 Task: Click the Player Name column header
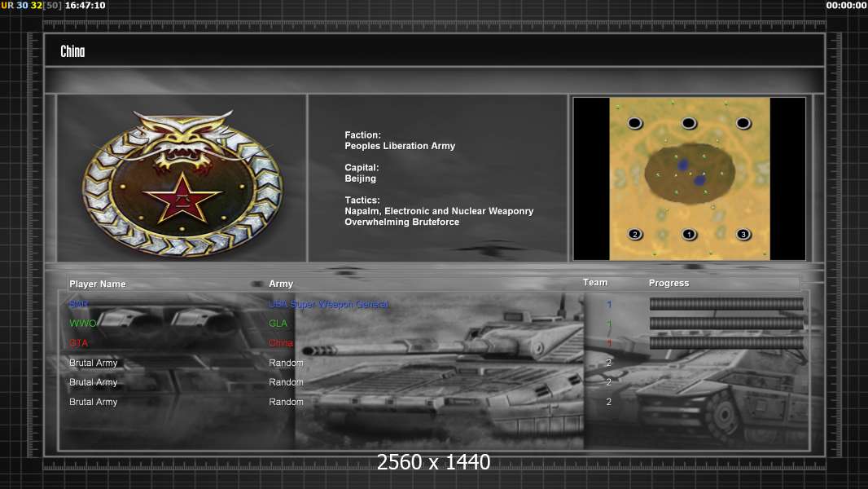click(98, 284)
